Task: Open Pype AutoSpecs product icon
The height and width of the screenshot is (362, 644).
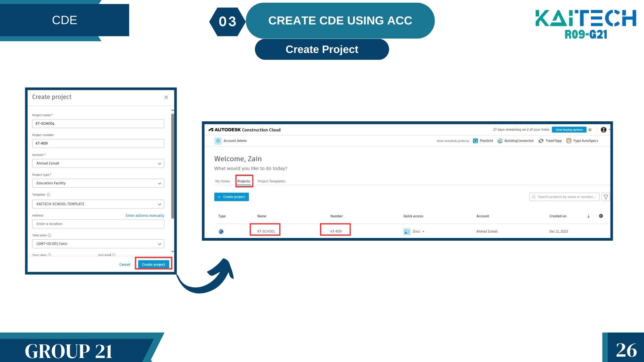Action: [569, 141]
